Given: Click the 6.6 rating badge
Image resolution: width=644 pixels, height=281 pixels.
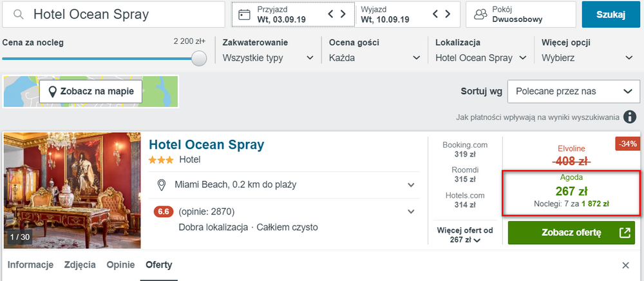Looking at the screenshot, I should point(164,212).
